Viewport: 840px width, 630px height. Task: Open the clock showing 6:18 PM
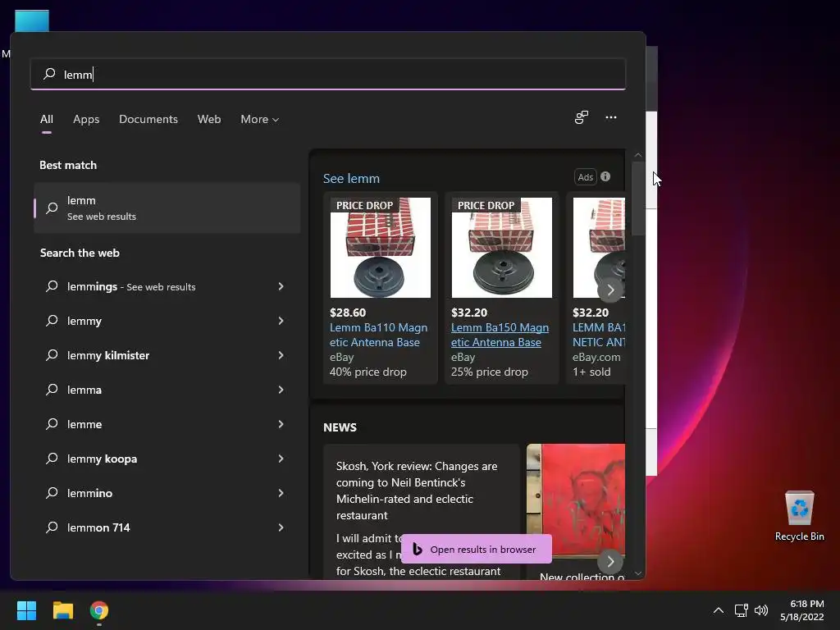pyautogui.click(x=801, y=610)
